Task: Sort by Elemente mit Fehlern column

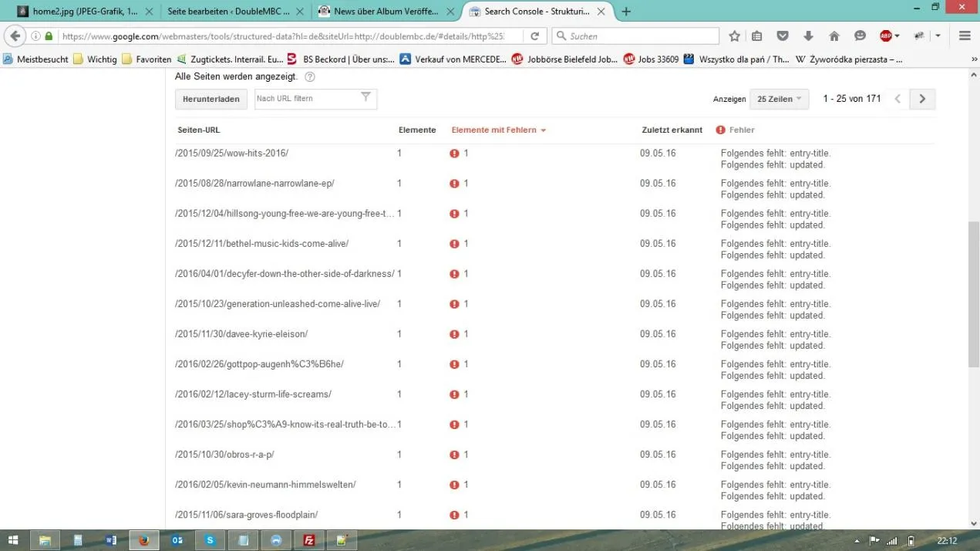Action: [x=498, y=130]
